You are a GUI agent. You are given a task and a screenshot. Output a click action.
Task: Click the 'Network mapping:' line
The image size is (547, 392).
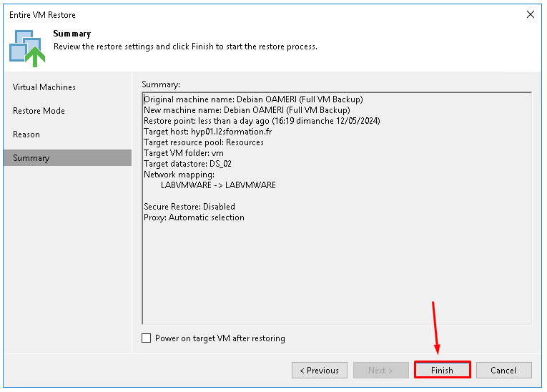click(179, 175)
